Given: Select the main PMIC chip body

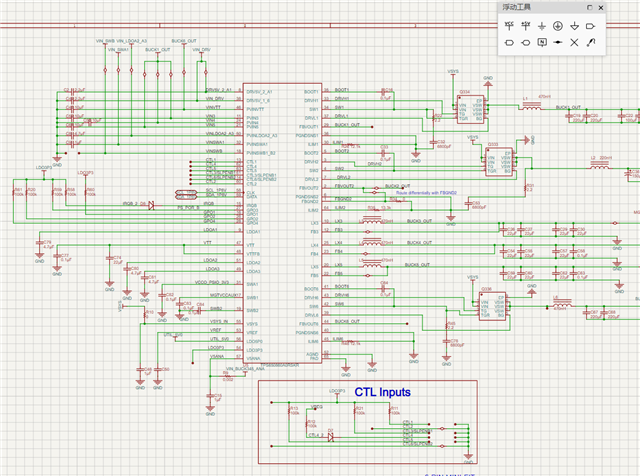Looking at the screenshot, I should tap(282, 223).
